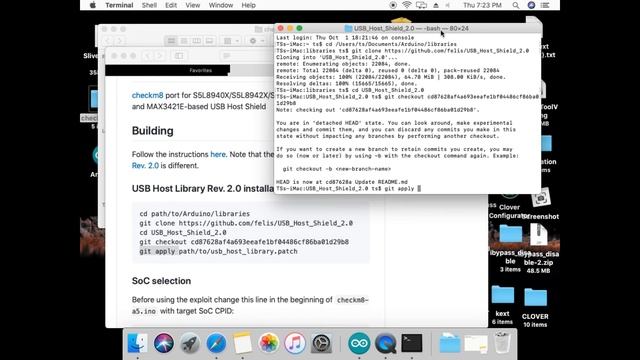Image resolution: width=640 pixels, height=360 pixels.
Task: Open QuickTime Player from the Dock
Action: pos(385,343)
